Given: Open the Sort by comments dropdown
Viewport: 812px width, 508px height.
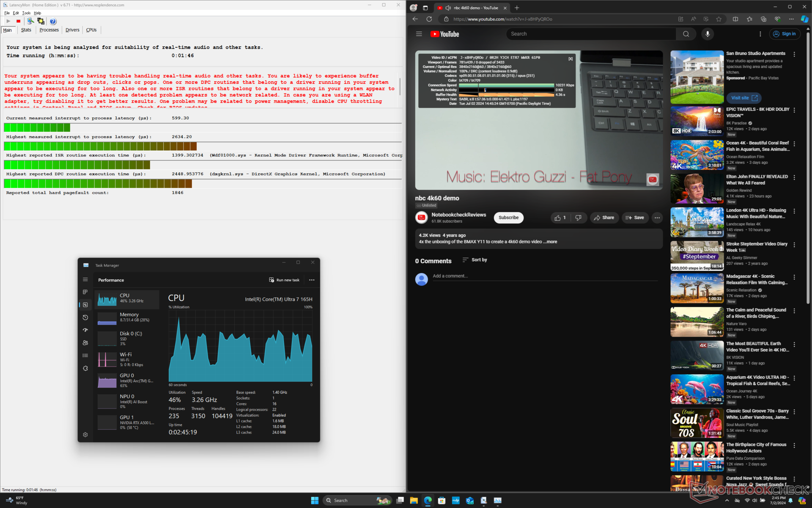Looking at the screenshot, I should 475,260.
